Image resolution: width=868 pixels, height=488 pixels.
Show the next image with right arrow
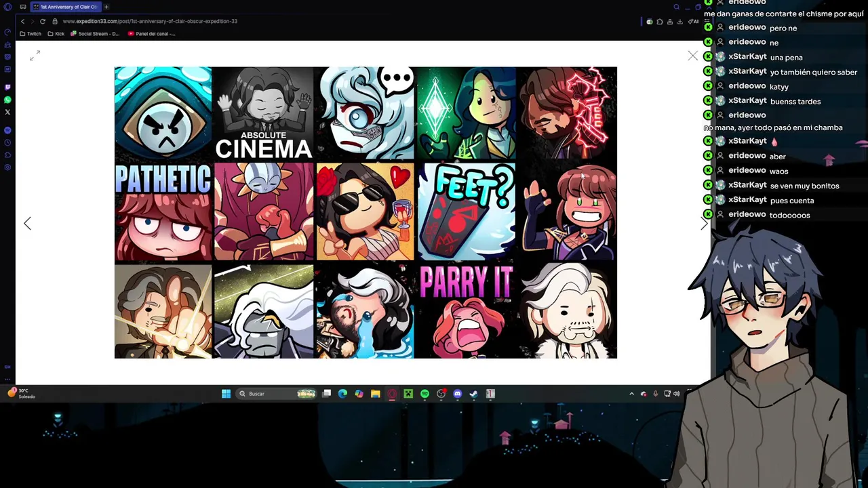point(704,223)
